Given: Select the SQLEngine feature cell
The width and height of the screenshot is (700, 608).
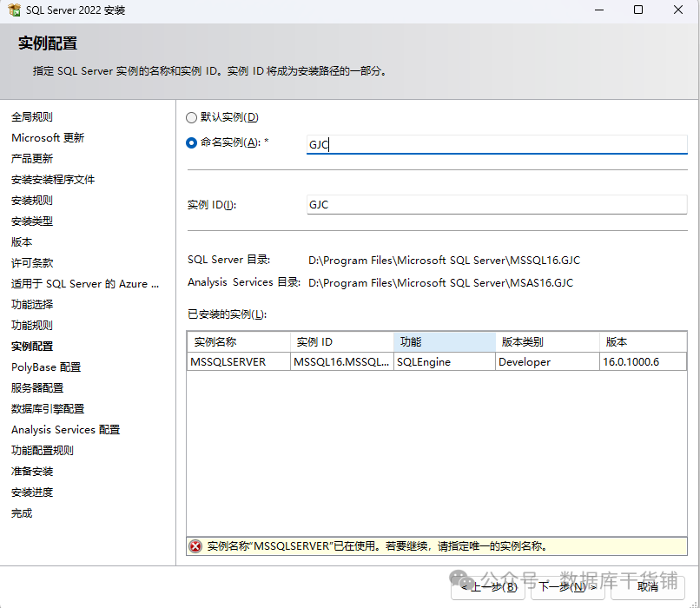Looking at the screenshot, I should (x=445, y=361).
